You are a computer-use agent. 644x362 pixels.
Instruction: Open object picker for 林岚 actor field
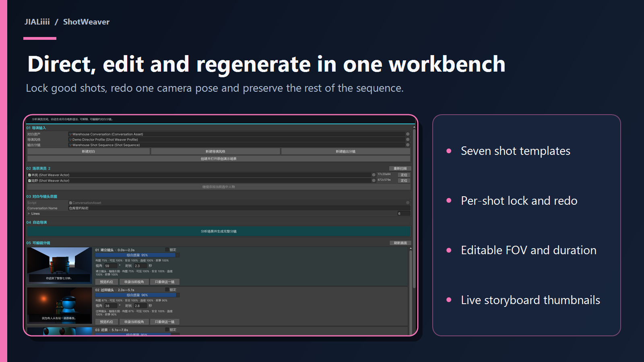pyautogui.click(x=374, y=175)
